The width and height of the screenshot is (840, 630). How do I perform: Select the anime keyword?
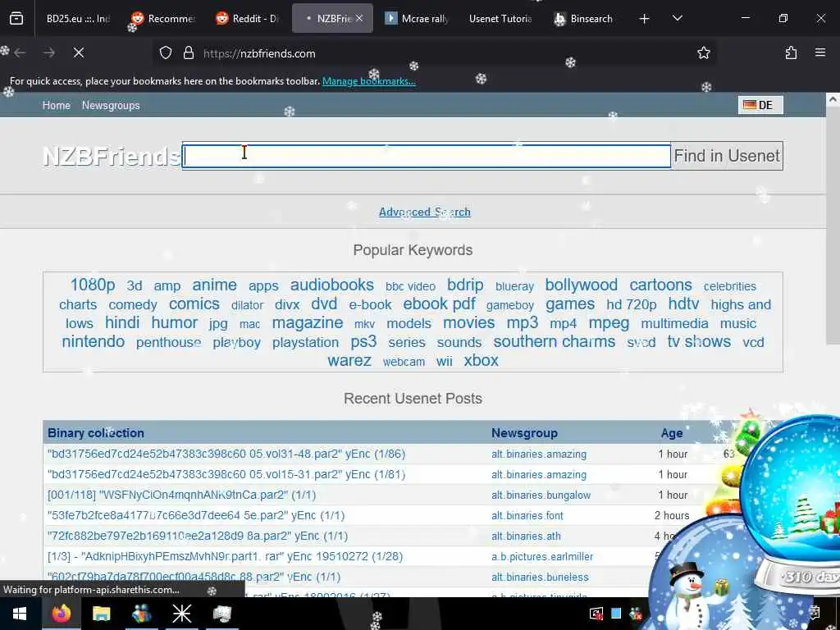click(x=214, y=285)
